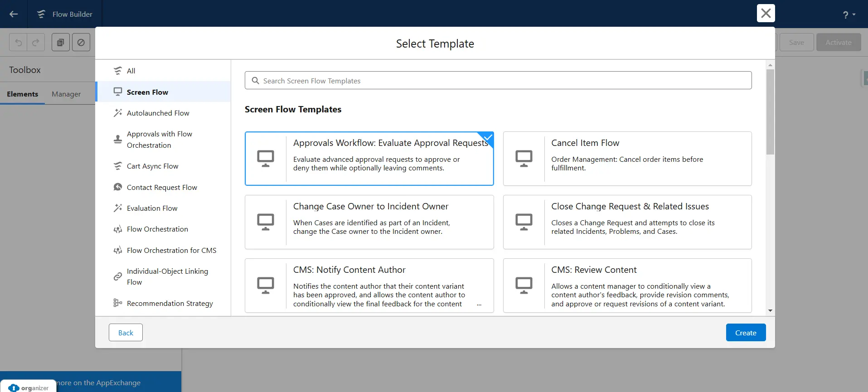Screen dimensions: 868x392
Task: Click monitor icon on Change Case Owner card
Action: pos(266,222)
